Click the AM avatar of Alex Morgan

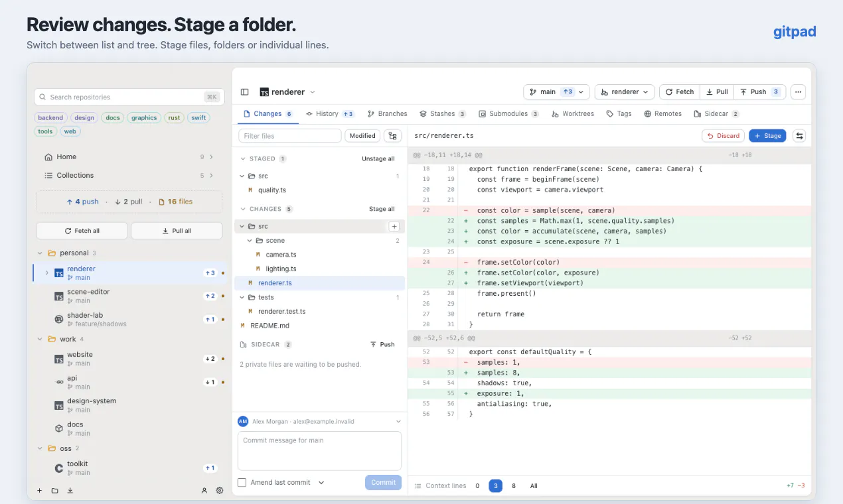pyautogui.click(x=243, y=422)
